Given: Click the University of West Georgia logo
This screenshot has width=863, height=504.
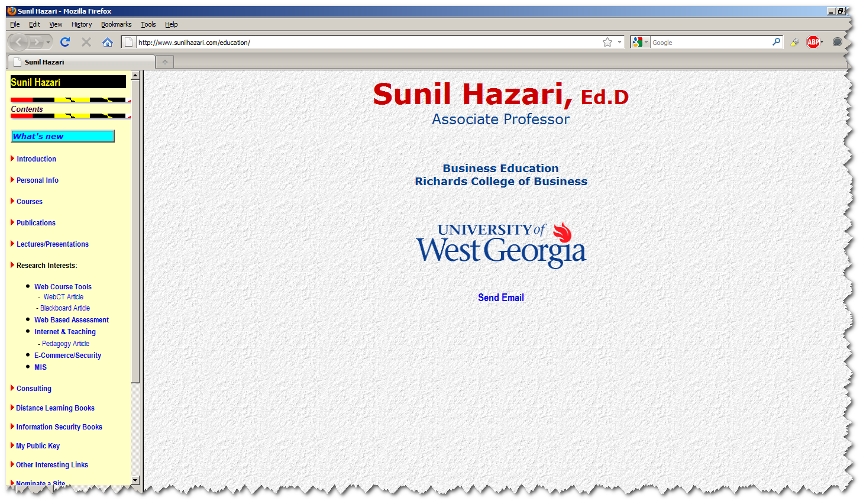Looking at the screenshot, I should pos(501,245).
